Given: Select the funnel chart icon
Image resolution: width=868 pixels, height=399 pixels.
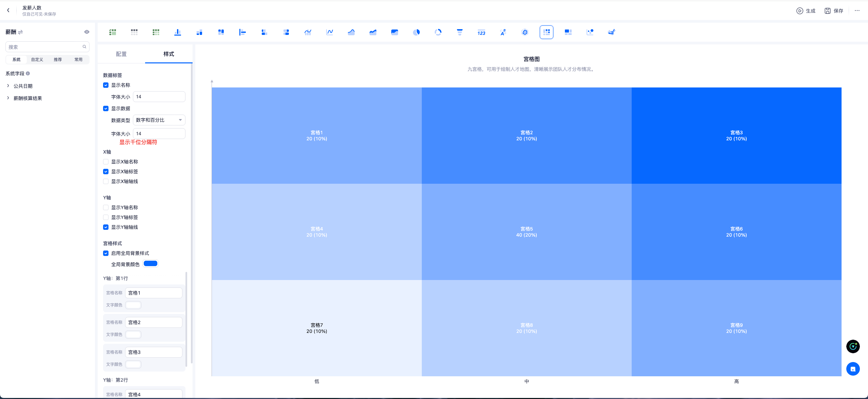Looking at the screenshot, I should (x=460, y=32).
